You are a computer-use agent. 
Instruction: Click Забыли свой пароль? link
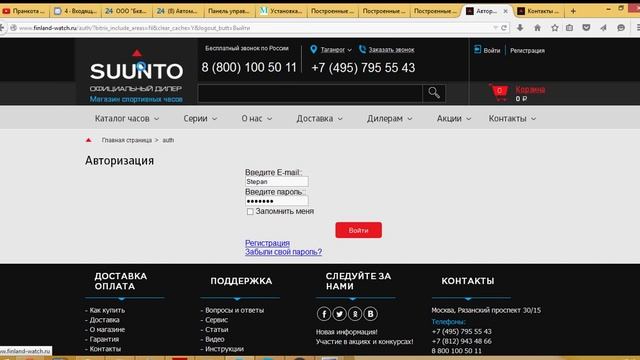[x=283, y=252]
